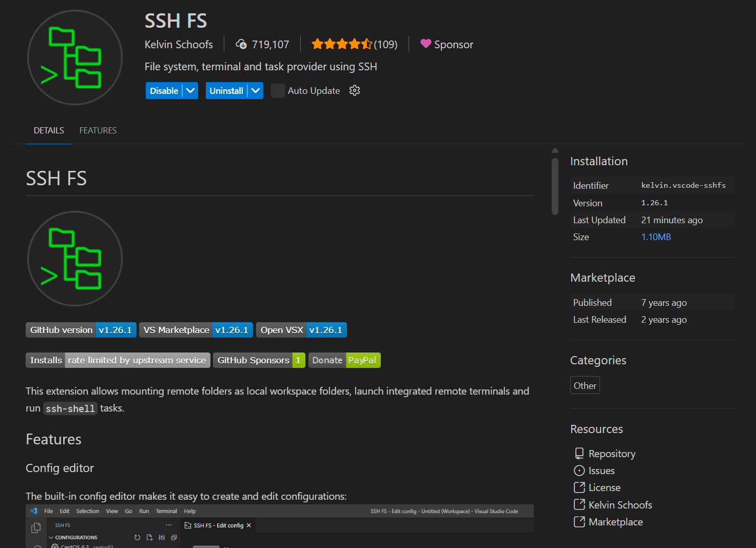The image size is (756, 548).
Task: Toggle the Auto Update checkbox
Action: coord(278,91)
